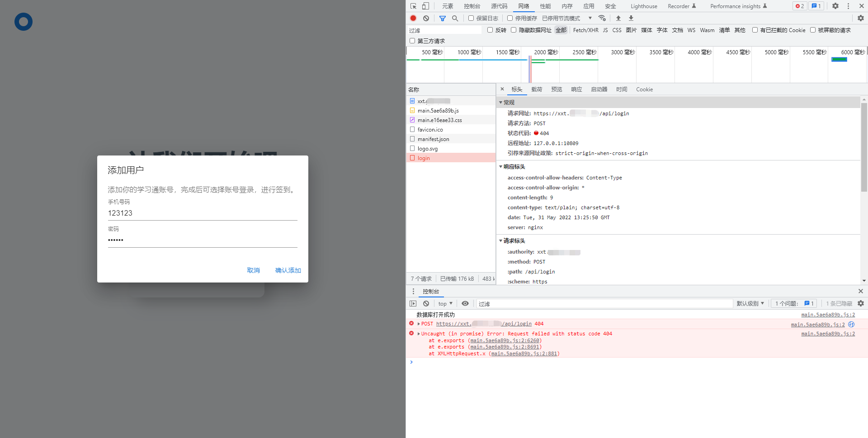Click the inspect element picker icon
This screenshot has width=868, height=438.
413,6
